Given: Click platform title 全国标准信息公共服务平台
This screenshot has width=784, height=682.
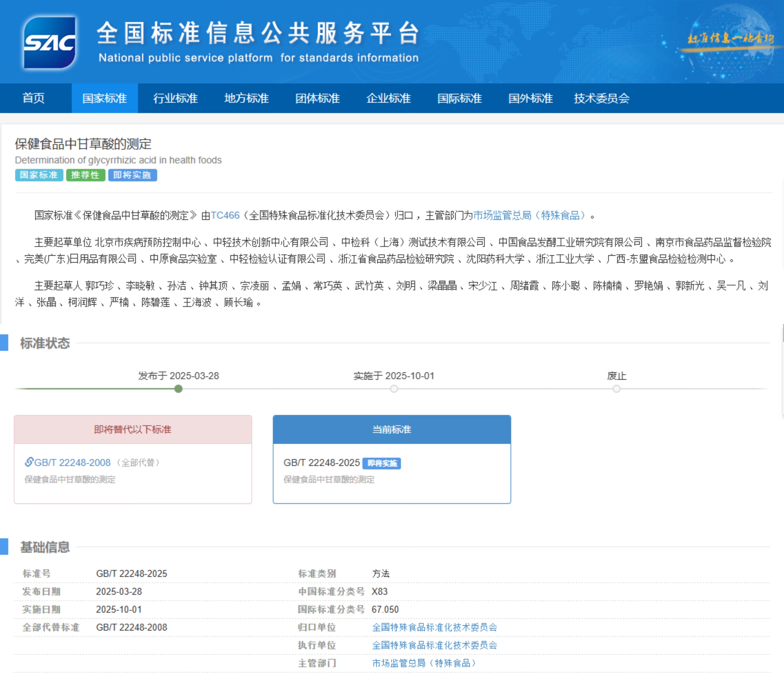Looking at the screenshot, I should click(259, 33).
